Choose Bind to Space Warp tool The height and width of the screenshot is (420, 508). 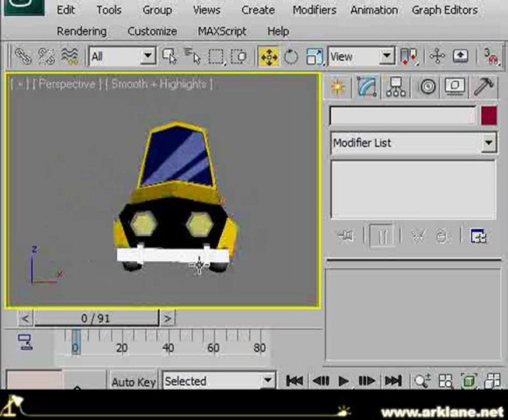(69, 57)
